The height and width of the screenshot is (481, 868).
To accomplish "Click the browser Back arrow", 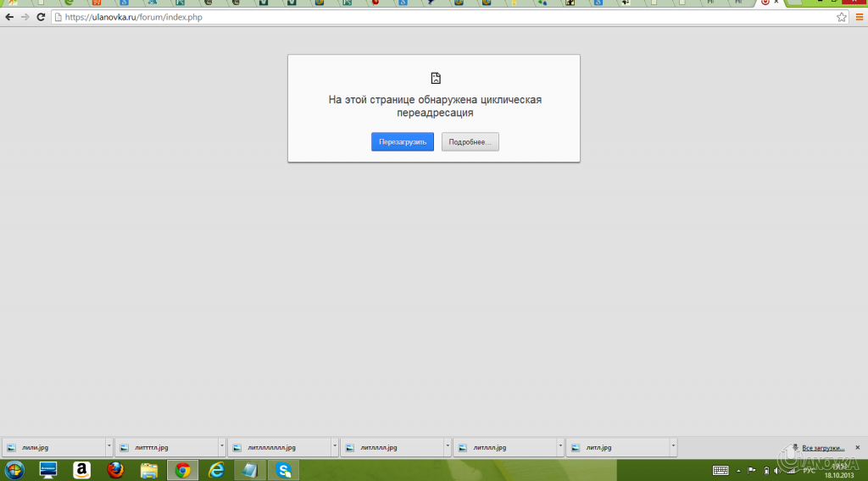I will 9,17.
